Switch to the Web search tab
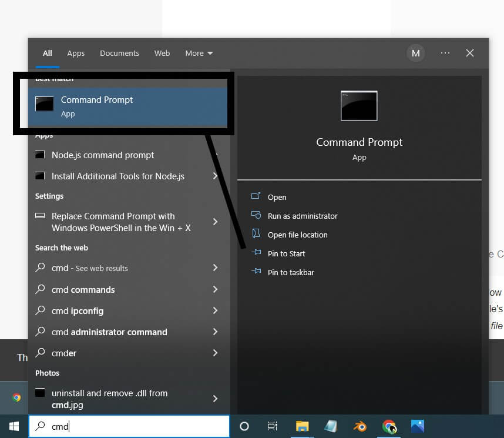The image size is (504, 438). pos(162,53)
